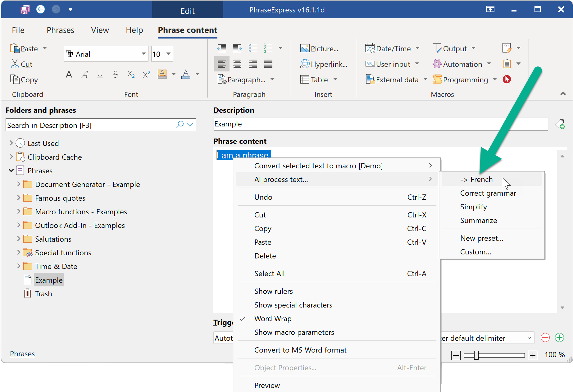Click the search magnifier icon

pos(180,125)
